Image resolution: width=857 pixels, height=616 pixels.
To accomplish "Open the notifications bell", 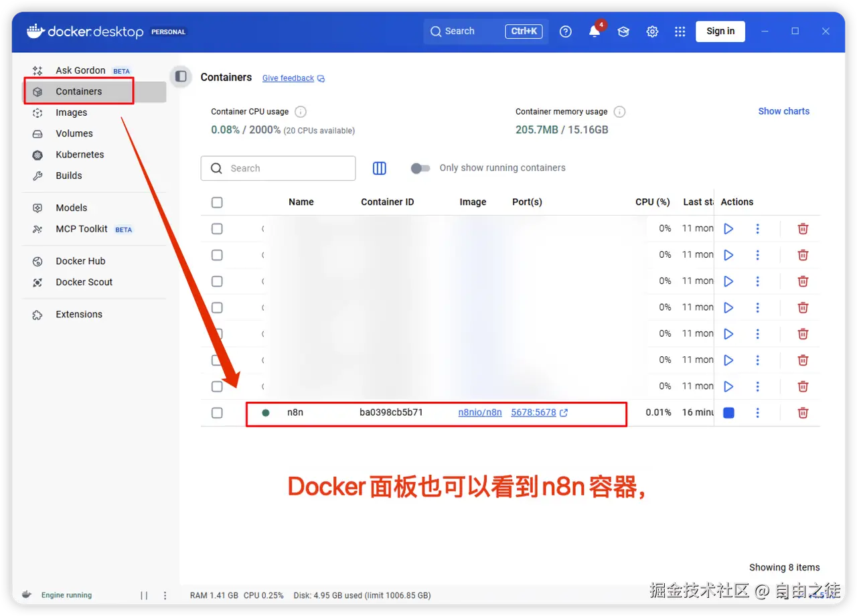I will 595,31.
